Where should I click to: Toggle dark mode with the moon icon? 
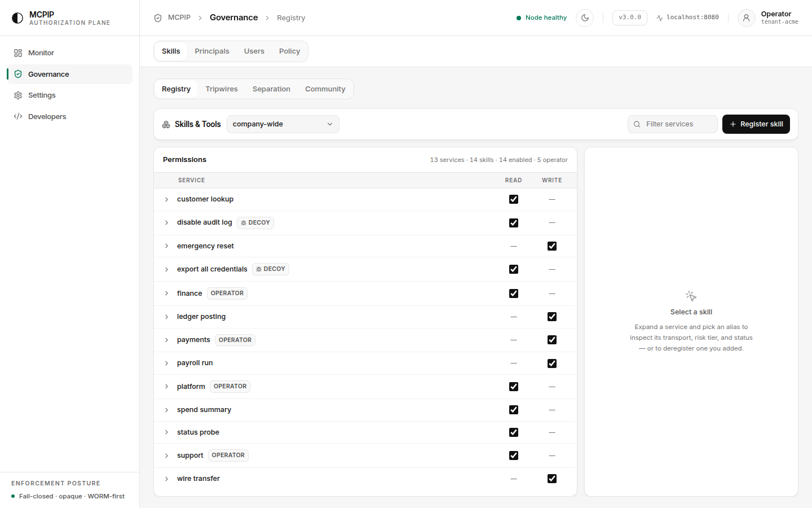[585, 18]
